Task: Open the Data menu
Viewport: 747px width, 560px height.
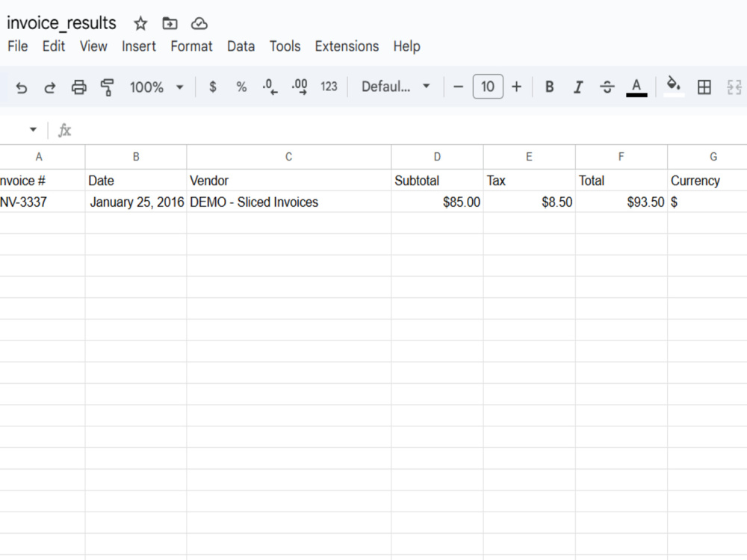Action: (x=241, y=46)
